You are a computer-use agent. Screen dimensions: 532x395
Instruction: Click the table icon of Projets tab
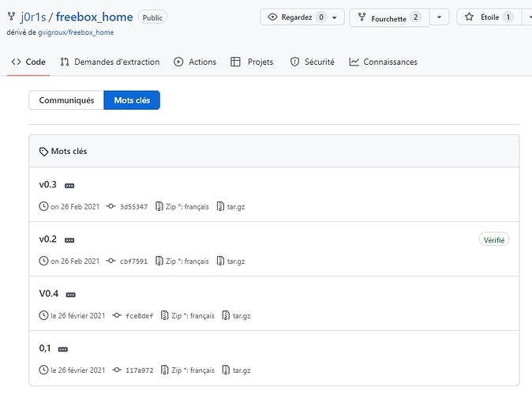coord(235,62)
